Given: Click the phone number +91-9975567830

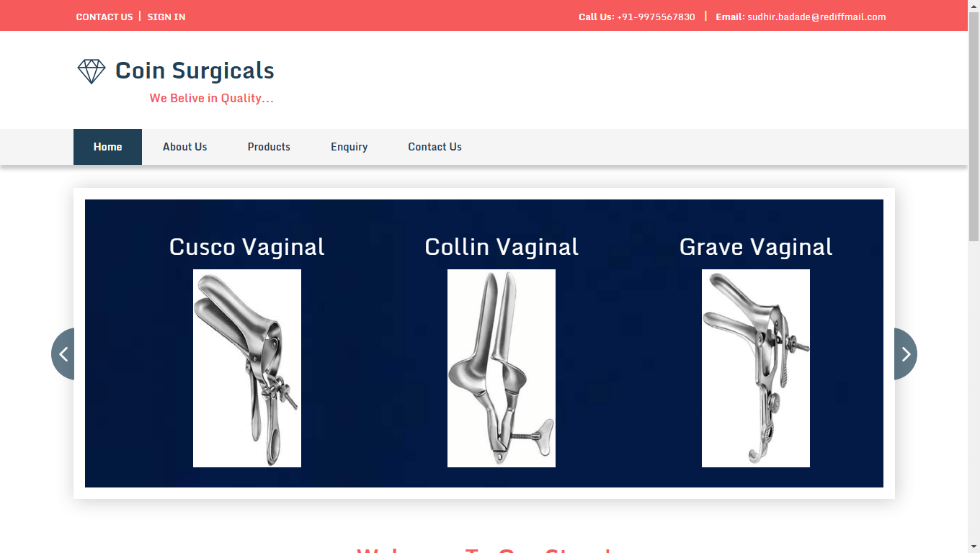Looking at the screenshot, I should (656, 17).
